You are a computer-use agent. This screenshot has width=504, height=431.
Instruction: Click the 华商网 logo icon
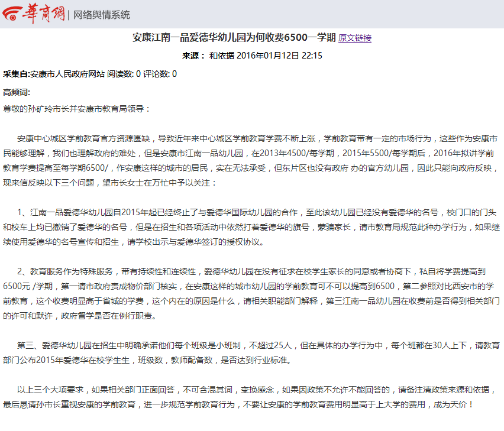pyautogui.click(x=12, y=14)
